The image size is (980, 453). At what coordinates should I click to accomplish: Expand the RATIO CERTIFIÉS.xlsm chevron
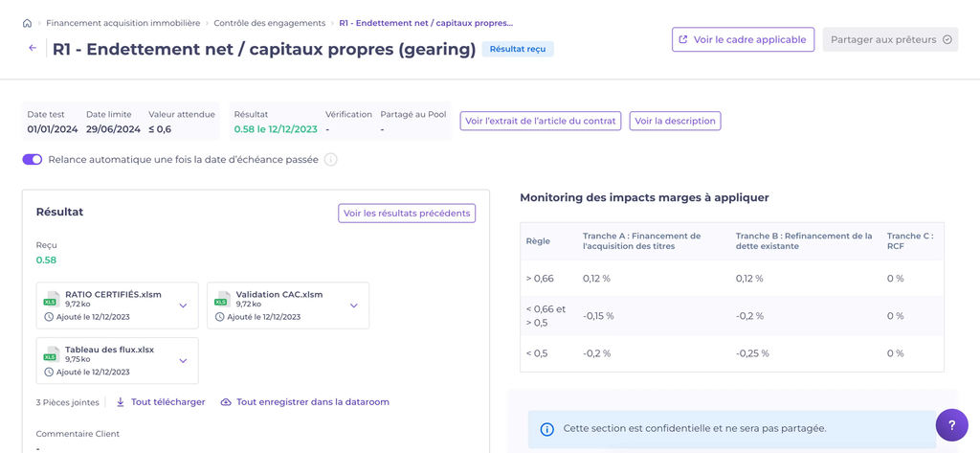[x=183, y=306]
